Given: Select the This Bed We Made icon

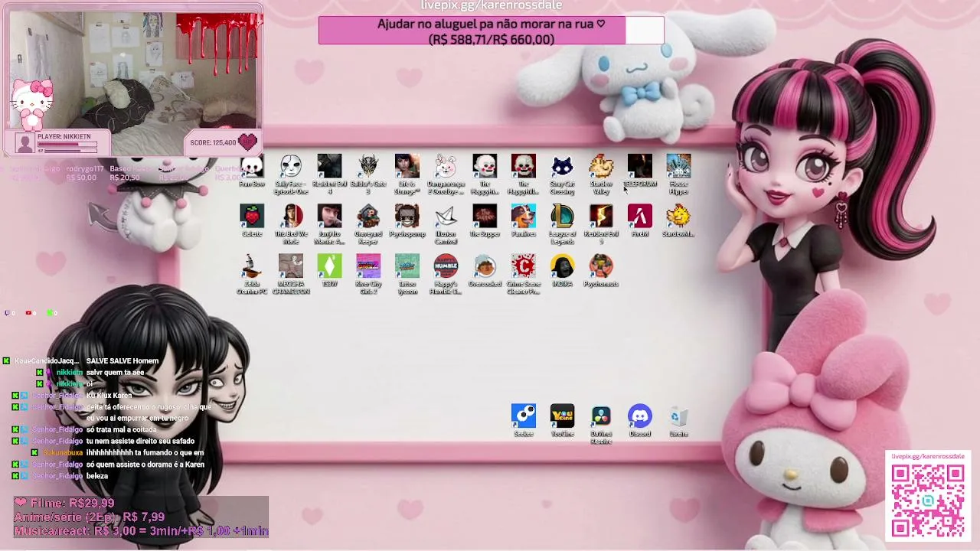Looking at the screenshot, I should point(291,224).
